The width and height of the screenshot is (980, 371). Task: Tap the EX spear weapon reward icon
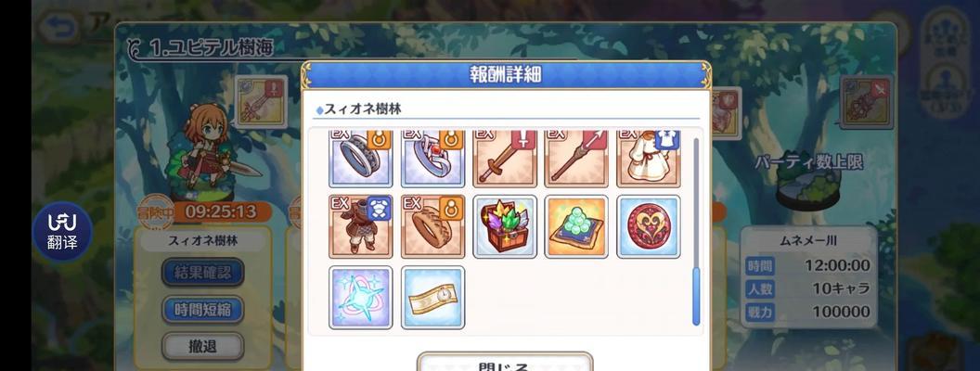click(x=576, y=160)
